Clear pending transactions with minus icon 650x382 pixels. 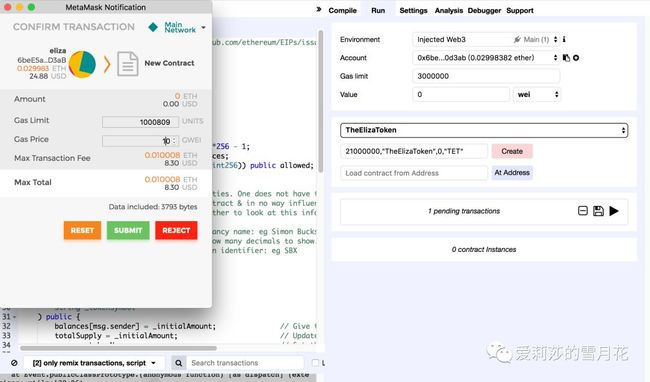(582, 211)
